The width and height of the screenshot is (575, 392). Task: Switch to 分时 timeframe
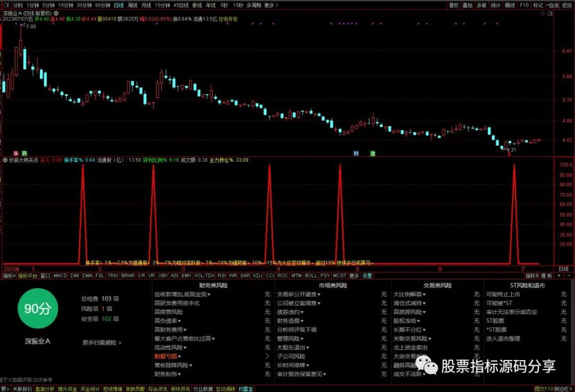(x=18, y=5)
